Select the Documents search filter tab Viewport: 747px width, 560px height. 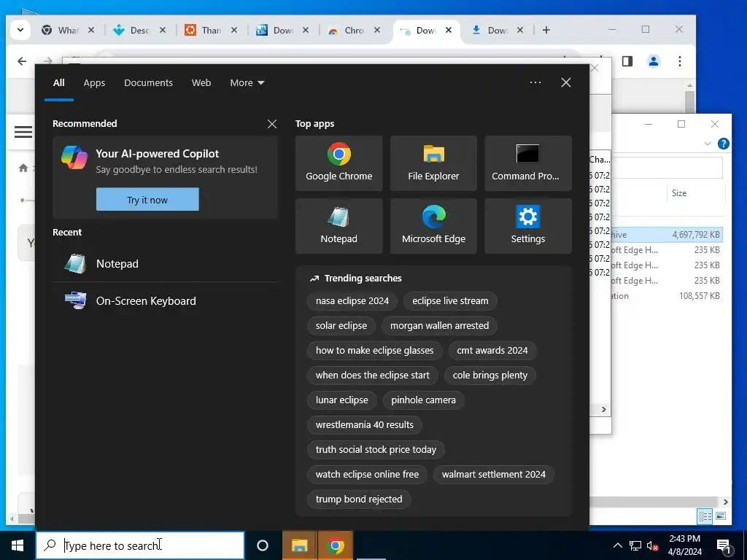[x=148, y=83]
